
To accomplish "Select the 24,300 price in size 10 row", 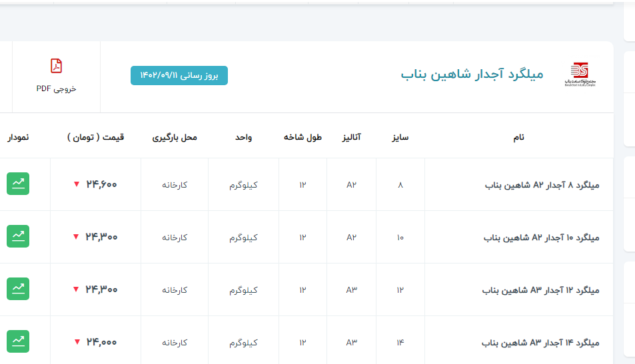I will (101, 237).
